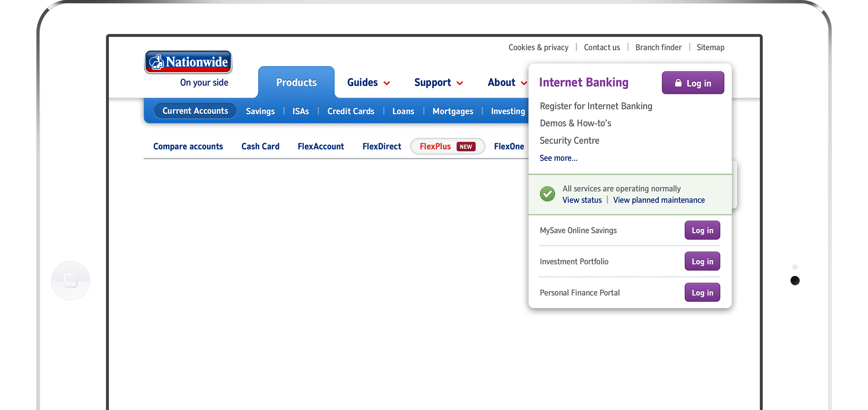868x410 pixels.
Task: Click the See more... link
Action: coord(558,158)
